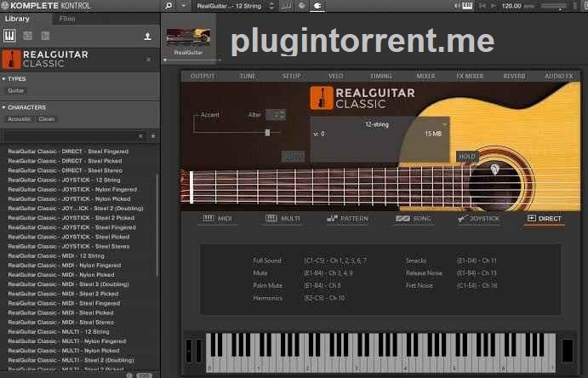Toggle the Perform panel icon in header

pyautogui.click(x=286, y=6)
